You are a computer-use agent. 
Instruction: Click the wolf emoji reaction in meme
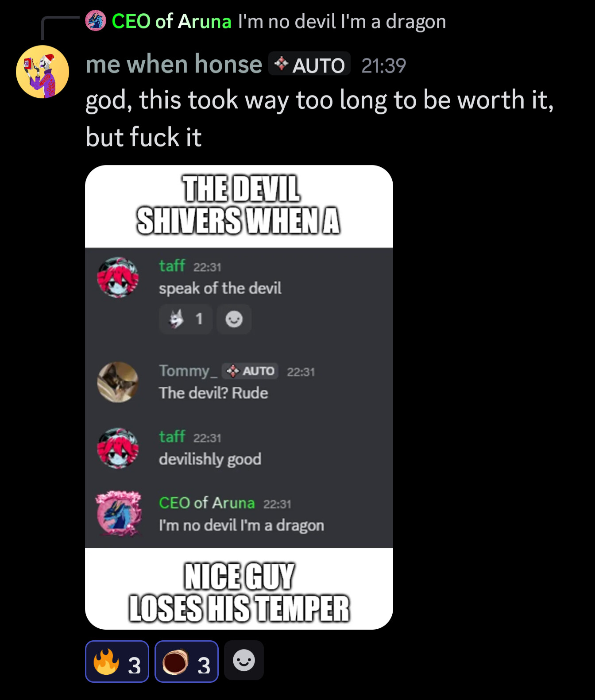pyautogui.click(x=185, y=319)
